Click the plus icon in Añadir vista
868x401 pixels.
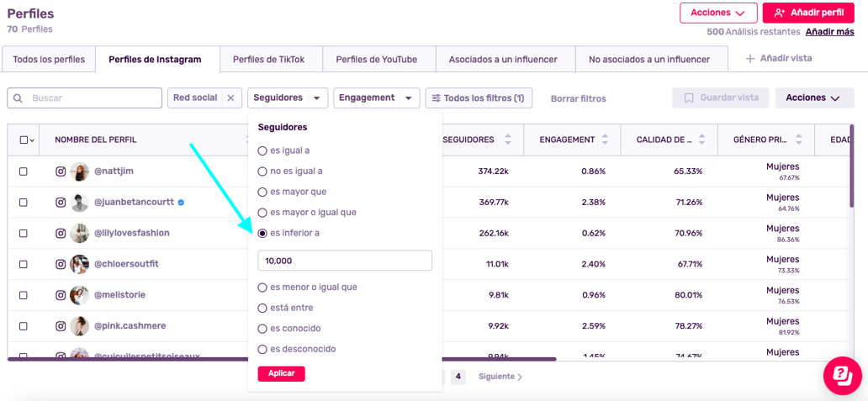click(x=750, y=58)
